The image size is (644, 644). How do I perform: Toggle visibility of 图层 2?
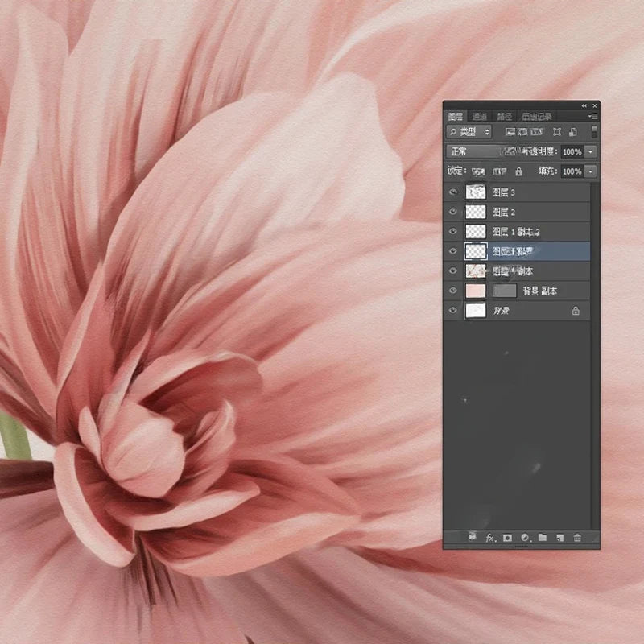click(x=453, y=212)
